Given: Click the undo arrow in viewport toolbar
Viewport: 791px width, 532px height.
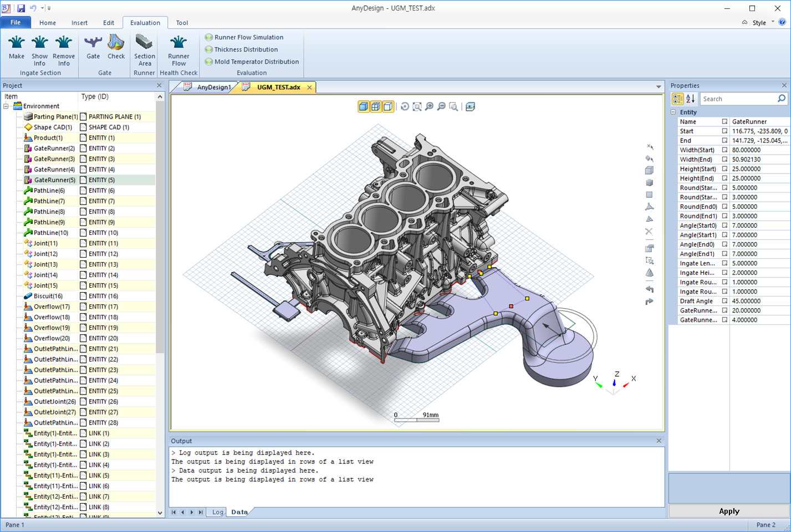Looking at the screenshot, I should click(x=649, y=289).
